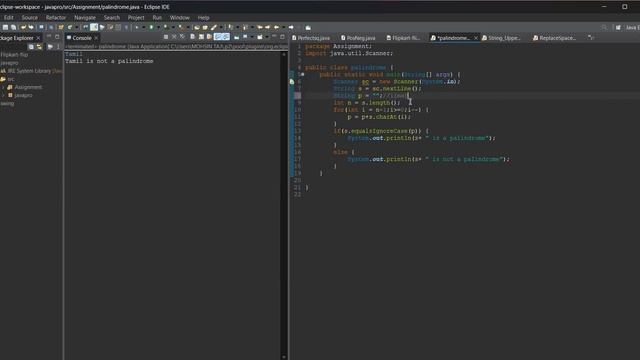Show the hidden editor tabs list
Image resolution: width=640 pixels, height=360 pixels.
tap(591, 38)
